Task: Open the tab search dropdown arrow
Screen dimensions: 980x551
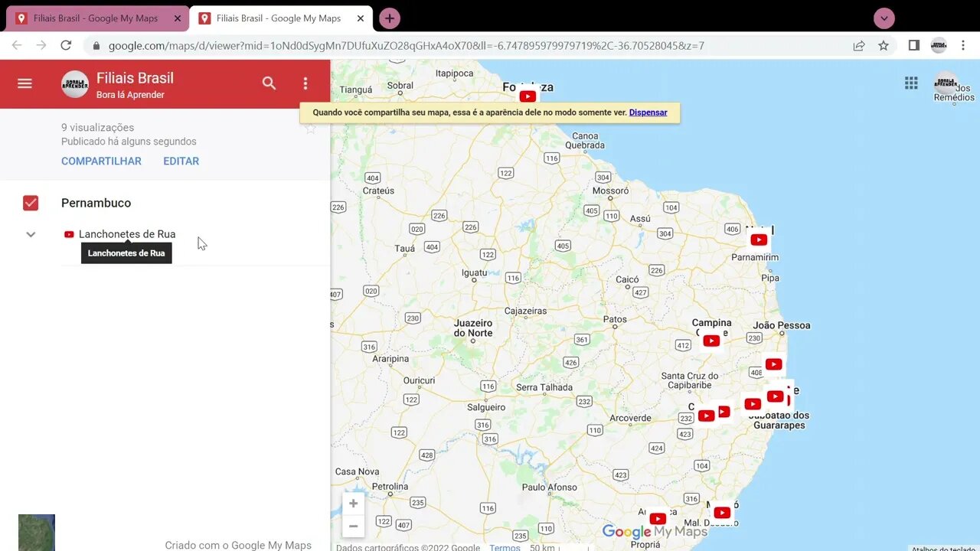Action: point(884,18)
